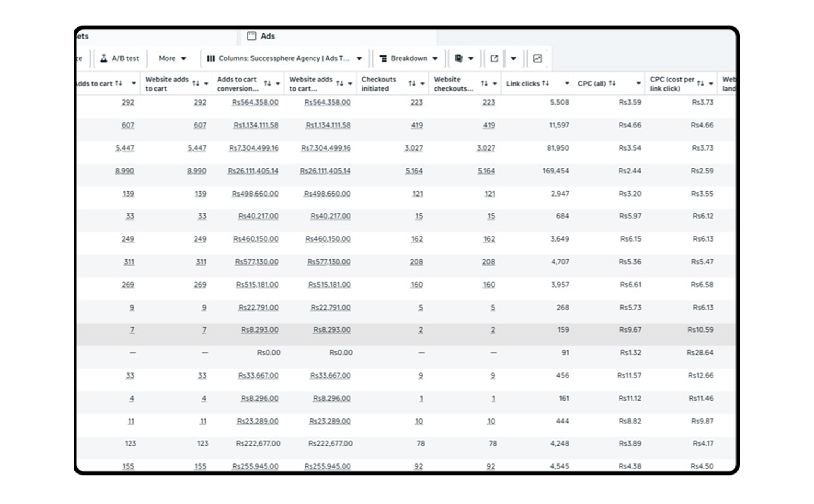
Task: Select the Rs2.44 CPC (all) cell
Action: coord(629,171)
